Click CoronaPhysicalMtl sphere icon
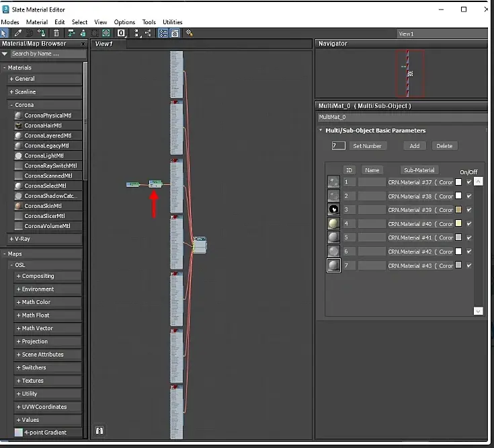The image size is (494, 448). pos(19,116)
